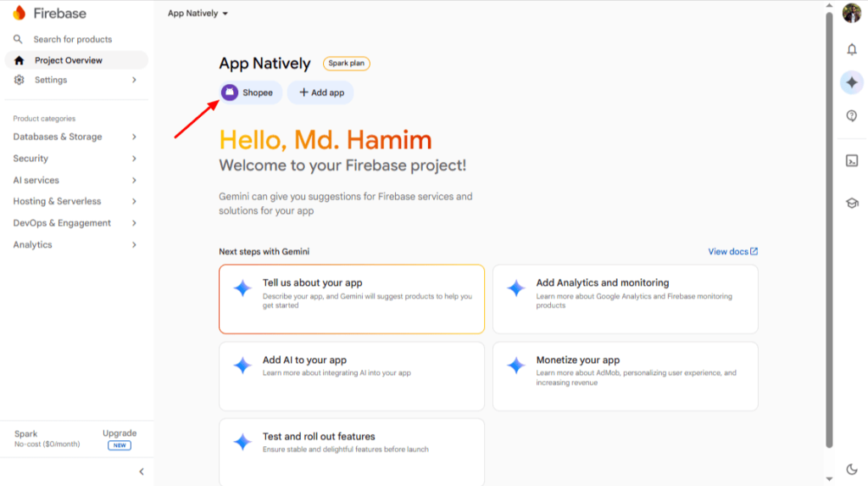Open the View docs link
This screenshot has height=486, width=868.
732,252
